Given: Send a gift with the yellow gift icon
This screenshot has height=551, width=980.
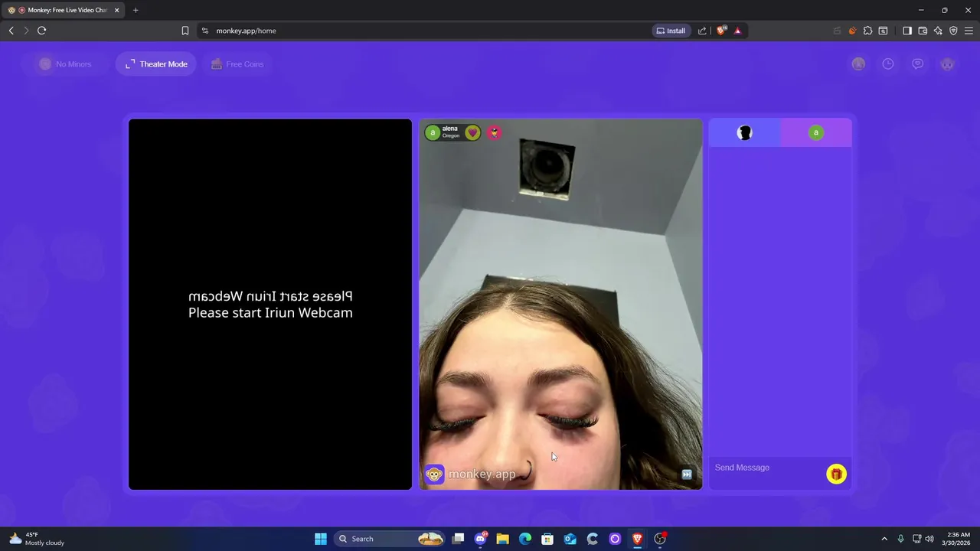Looking at the screenshot, I should tap(836, 474).
